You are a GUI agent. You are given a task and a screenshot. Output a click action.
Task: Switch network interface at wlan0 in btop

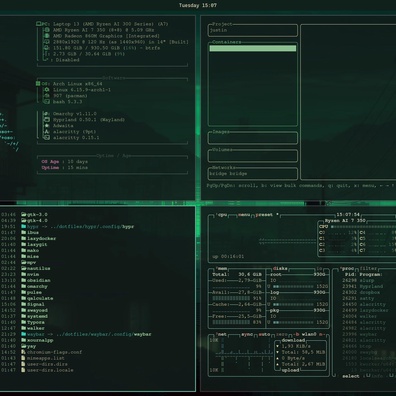309,334
